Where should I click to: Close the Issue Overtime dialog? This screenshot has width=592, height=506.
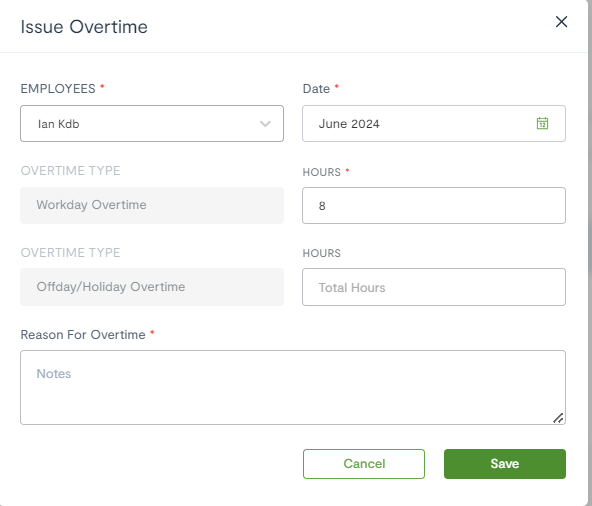point(561,22)
